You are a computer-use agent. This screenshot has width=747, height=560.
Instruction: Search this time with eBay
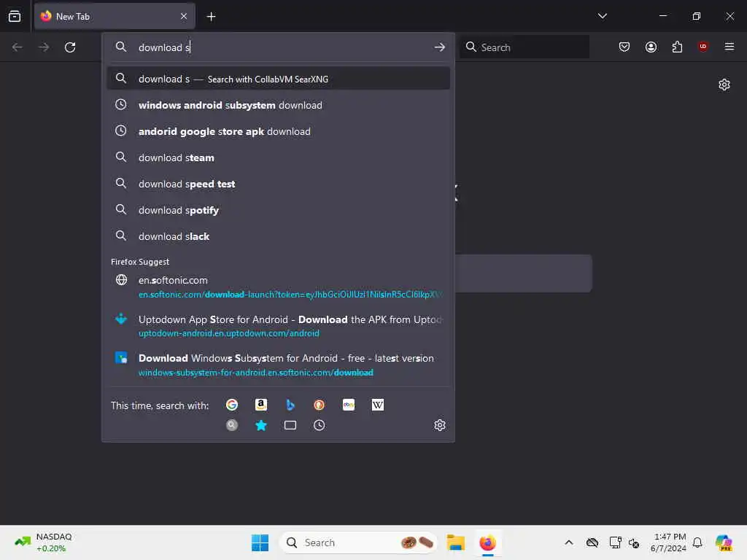348,405
